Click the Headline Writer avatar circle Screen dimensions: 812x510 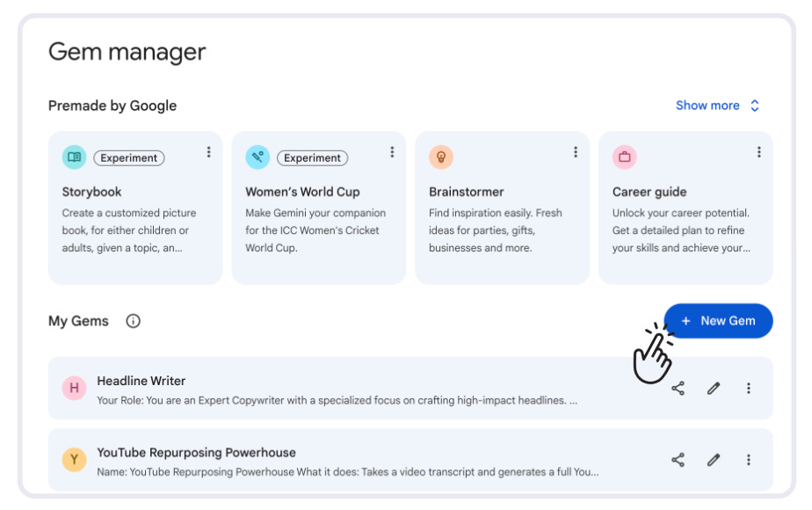click(74, 388)
